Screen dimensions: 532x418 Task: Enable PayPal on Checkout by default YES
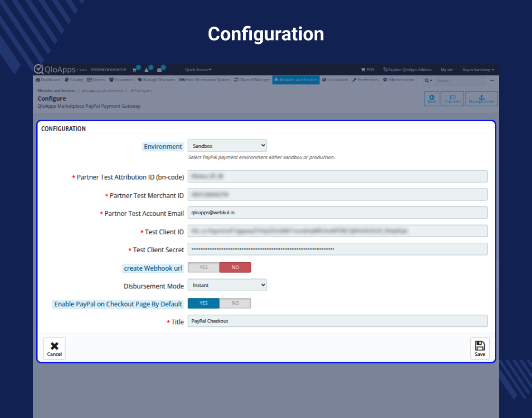[x=204, y=304]
